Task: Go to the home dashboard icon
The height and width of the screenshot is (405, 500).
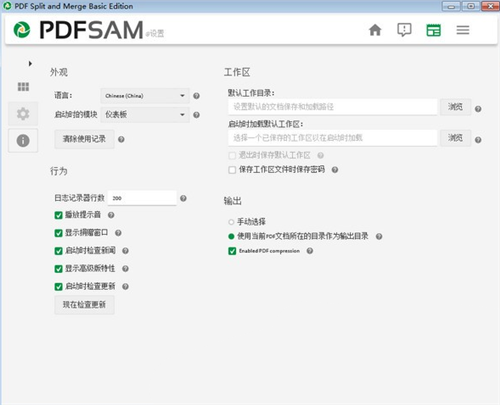Action: coord(375,30)
